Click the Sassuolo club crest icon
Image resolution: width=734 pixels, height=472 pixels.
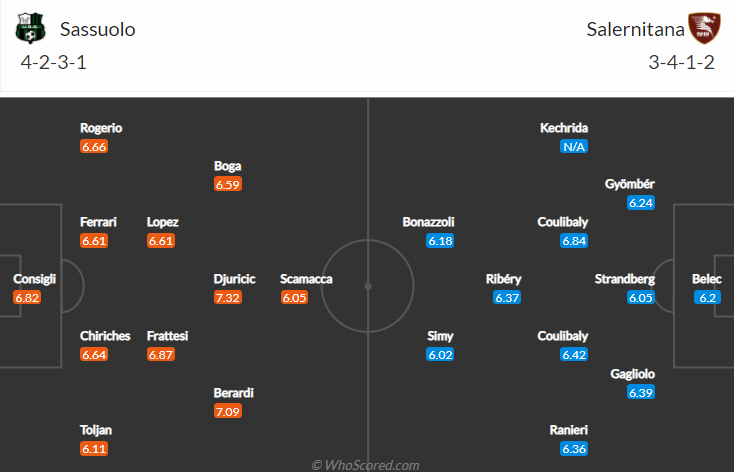[x=31, y=29]
